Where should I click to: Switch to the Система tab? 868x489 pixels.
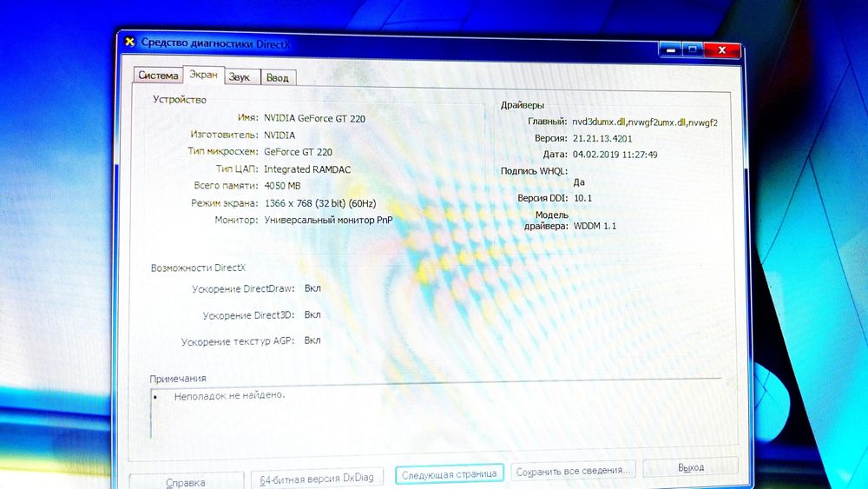tap(158, 76)
